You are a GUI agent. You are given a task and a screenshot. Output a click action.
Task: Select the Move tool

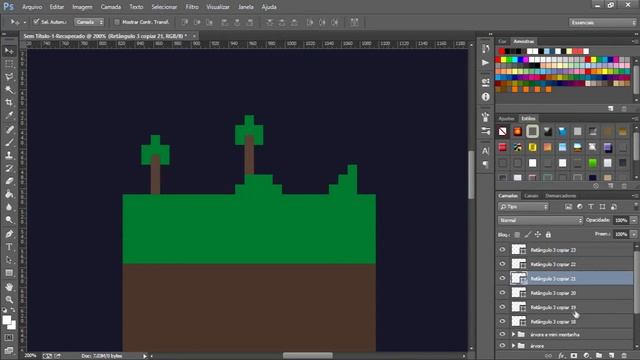[9, 51]
